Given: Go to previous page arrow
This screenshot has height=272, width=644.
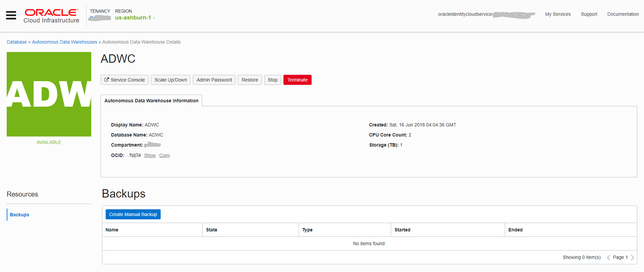Looking at the screenshot, I should (x=608, y=258).
